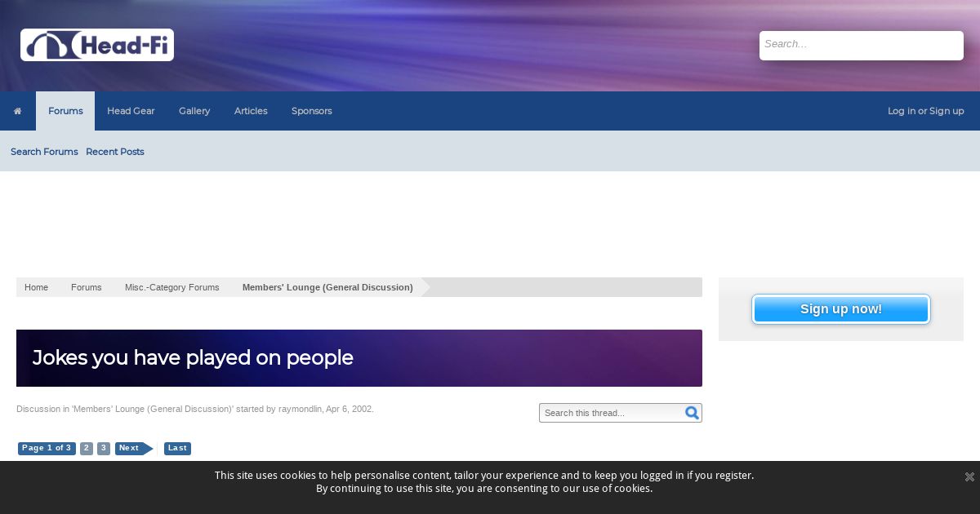Click the thread title Jokes you have played

[x=193, y=357]
